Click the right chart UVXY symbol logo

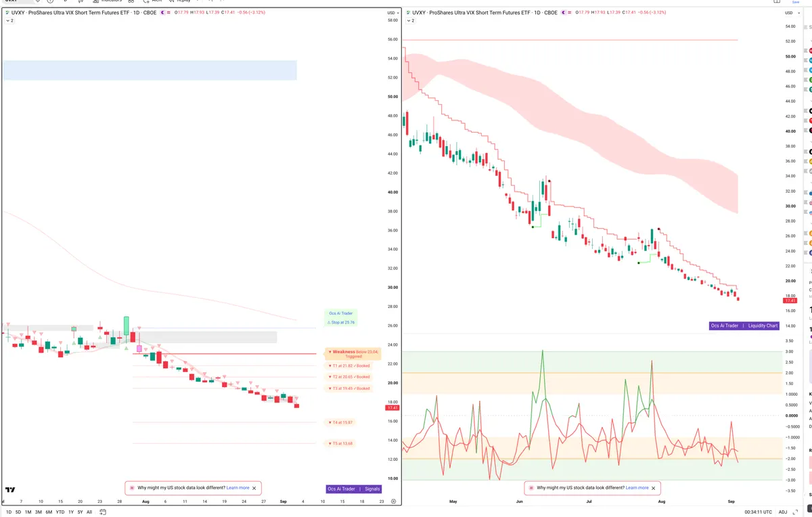407,12
